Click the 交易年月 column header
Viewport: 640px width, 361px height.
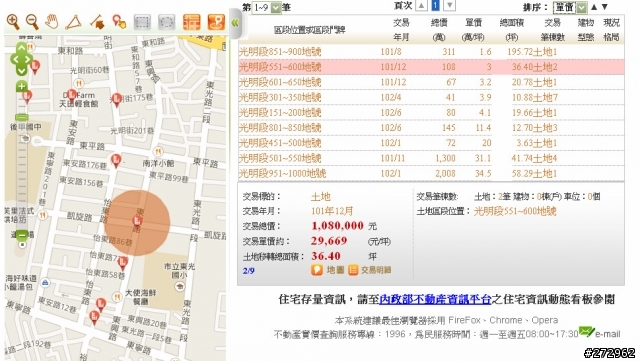pos(401,30)
